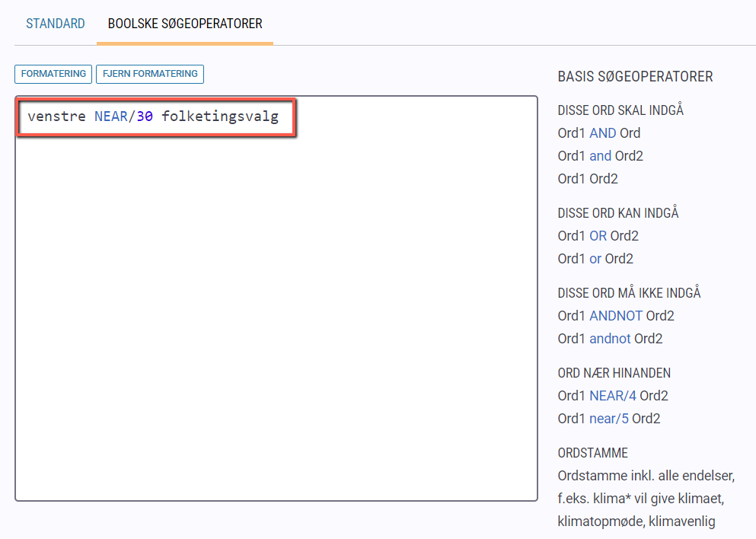756x539 pixels.
Task: Click the near/5 operator link
Action: pyautogui.click(x=609, y=419)
